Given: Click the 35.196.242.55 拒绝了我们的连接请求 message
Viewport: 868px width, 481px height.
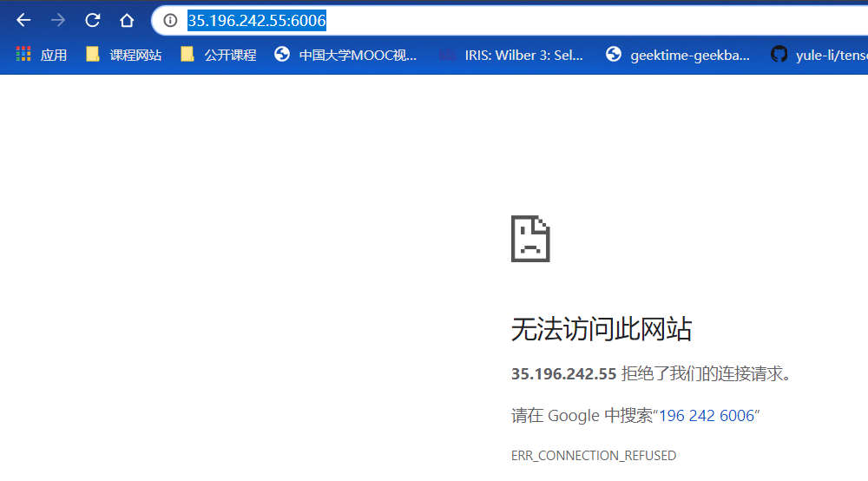Looking at the screenshot, I should [651, 373].
